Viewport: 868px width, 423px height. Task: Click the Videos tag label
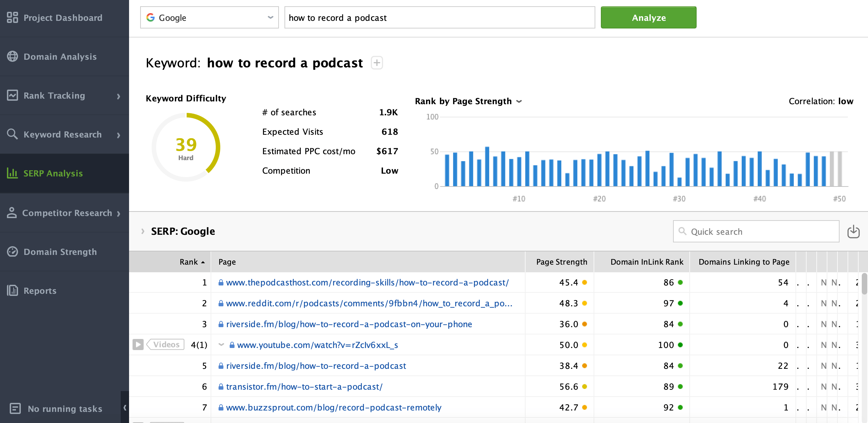(x=165, y=345)
